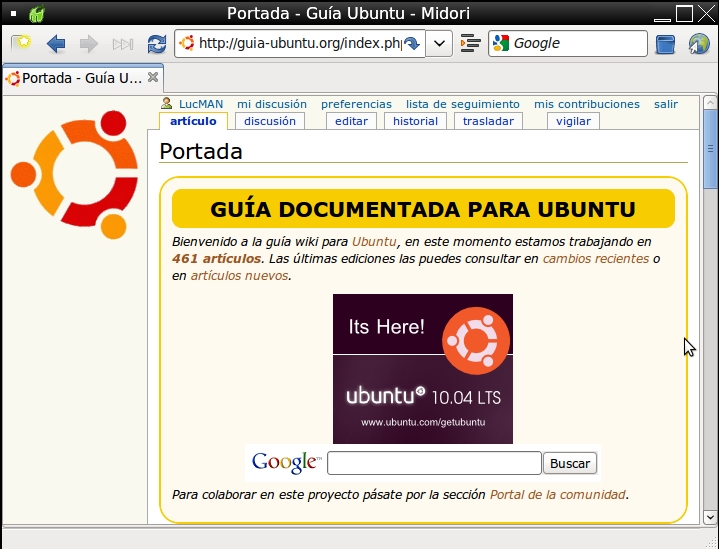Click the grey forward arrow button
The height and width of the screenshot is (549, 719).
pyautogui.click(x=88, y=44)
